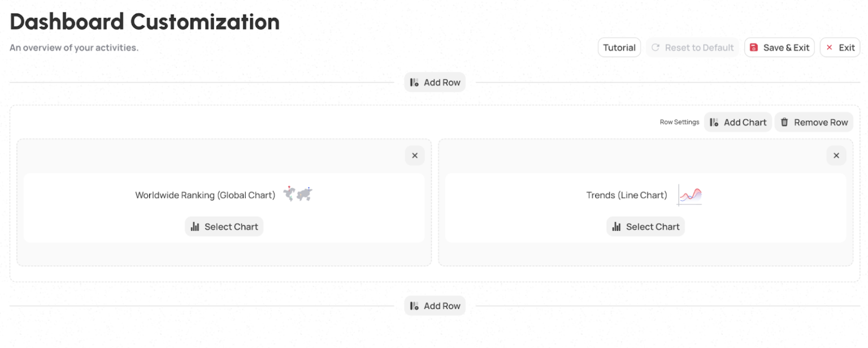The image size is (868, 348).
Task: Remove the Worldwide Ranking chart with its X
Action: point(415,155)
